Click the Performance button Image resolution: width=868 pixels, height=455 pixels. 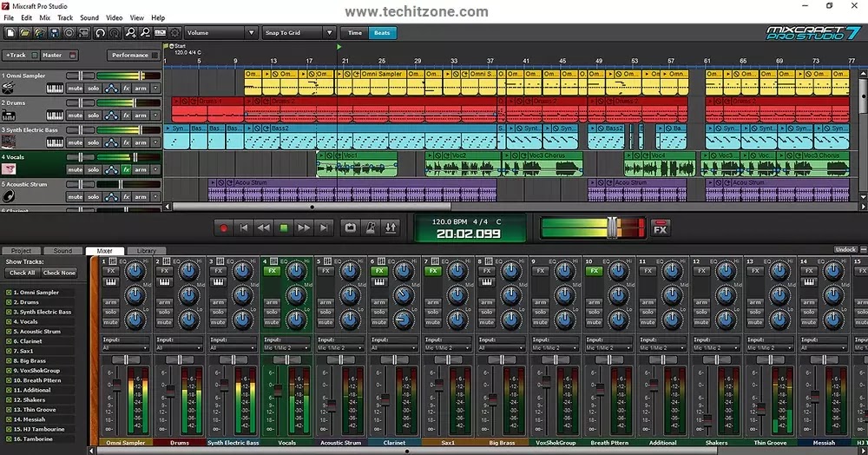pos(133,56)
